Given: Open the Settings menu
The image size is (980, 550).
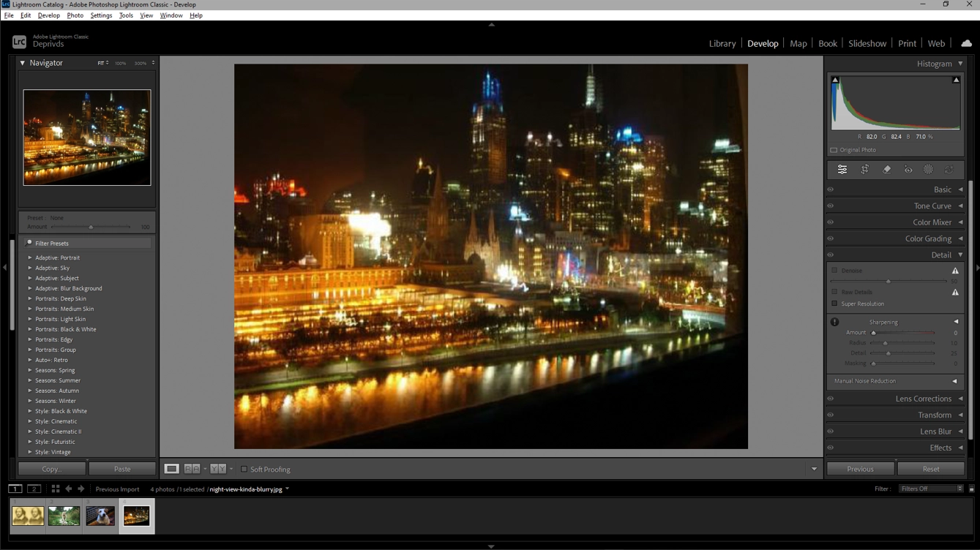Looking at the screenshot, I should 101,15.
